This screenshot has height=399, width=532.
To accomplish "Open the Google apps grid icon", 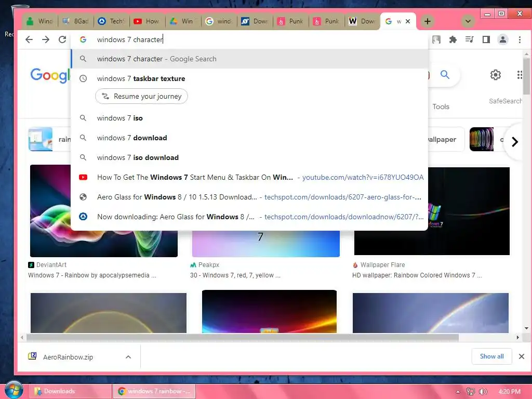I will (520, 75).
